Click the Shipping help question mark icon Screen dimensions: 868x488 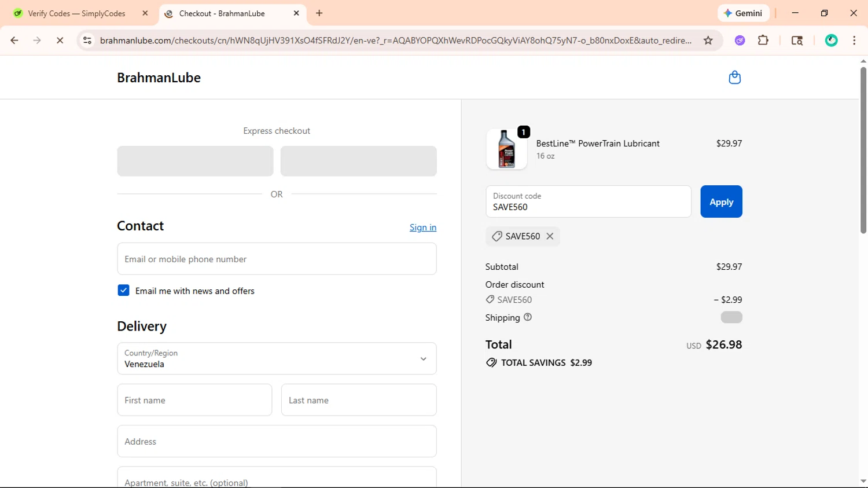coord(528,317)
